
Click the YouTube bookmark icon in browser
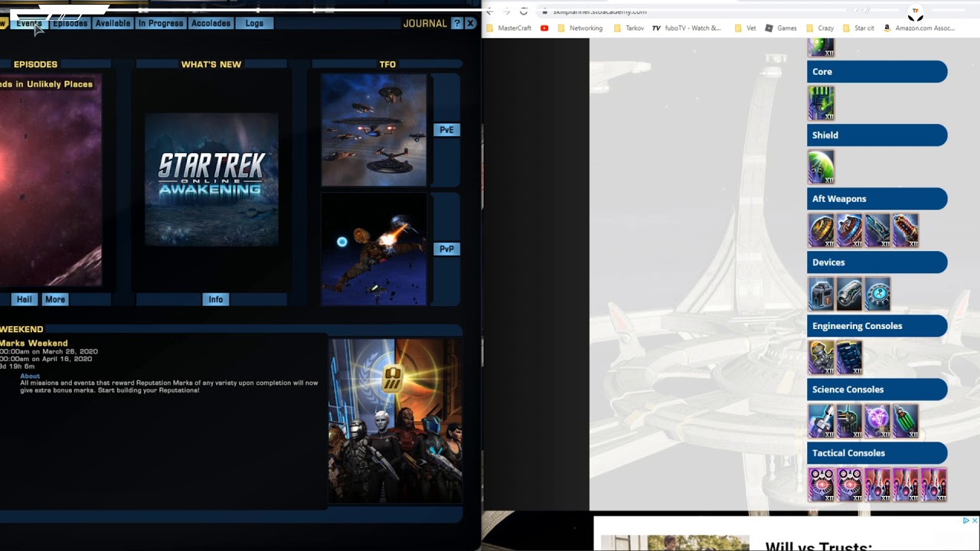544,28
